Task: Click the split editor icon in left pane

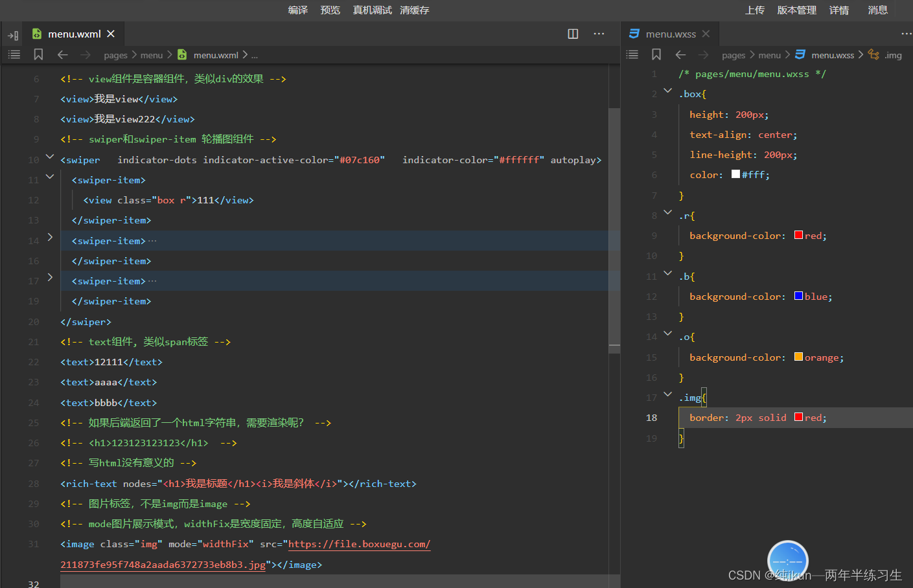Action: (x=573, y=34)
